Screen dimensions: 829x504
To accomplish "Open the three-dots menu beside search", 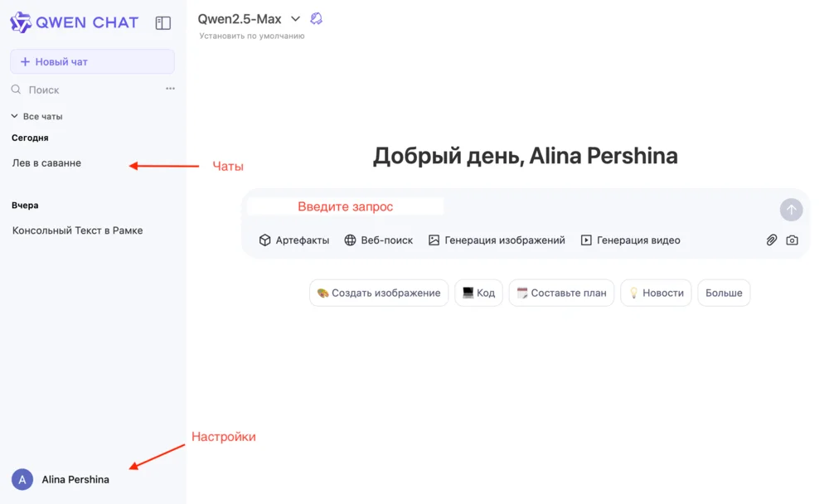I will pos(170,89).
